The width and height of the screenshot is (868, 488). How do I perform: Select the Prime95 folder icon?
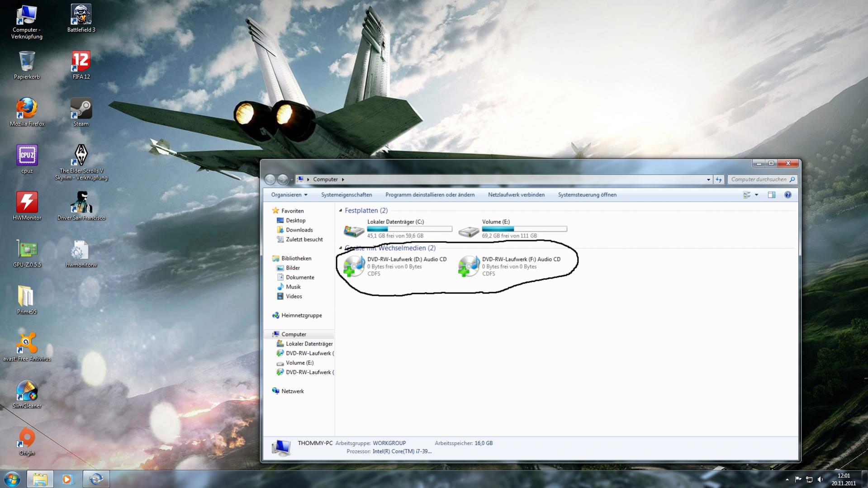[x=27, y=301]
